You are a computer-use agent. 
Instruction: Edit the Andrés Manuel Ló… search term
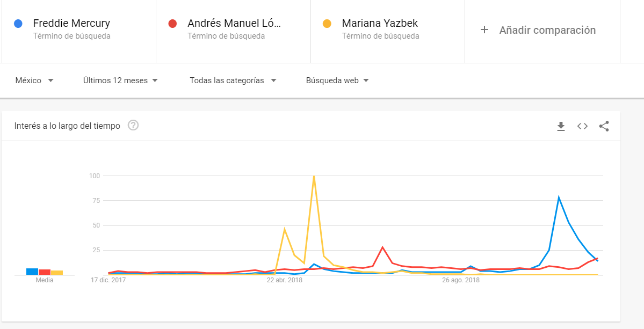click(234, 24)
